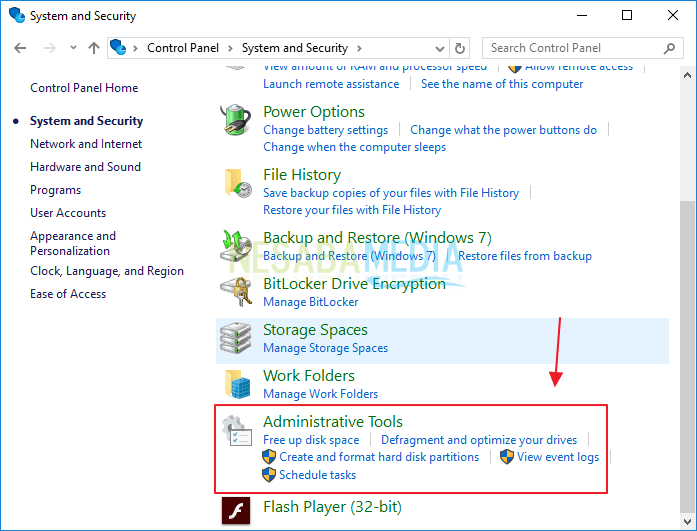Select the Storage Spaces drives icon
Viewport: 697px width, 531px height.
coord(236,338)
